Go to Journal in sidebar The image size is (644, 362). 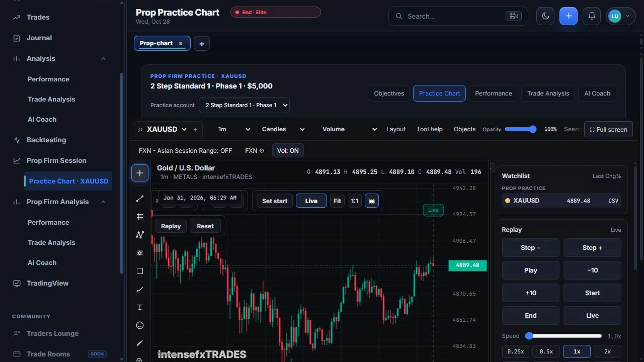point(39,38)
